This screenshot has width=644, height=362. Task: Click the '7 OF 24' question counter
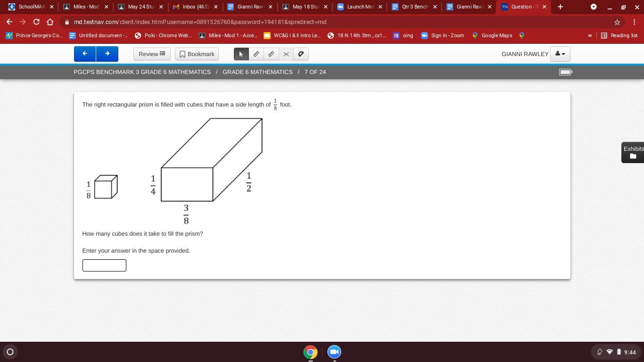pyautogui.click(x=315, y=72)
